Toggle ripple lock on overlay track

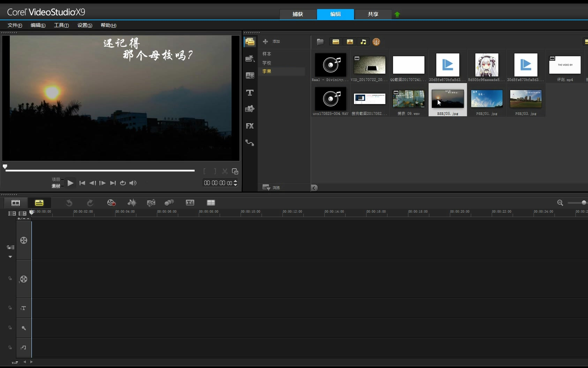pyautogui.click(x=10, y=279)
